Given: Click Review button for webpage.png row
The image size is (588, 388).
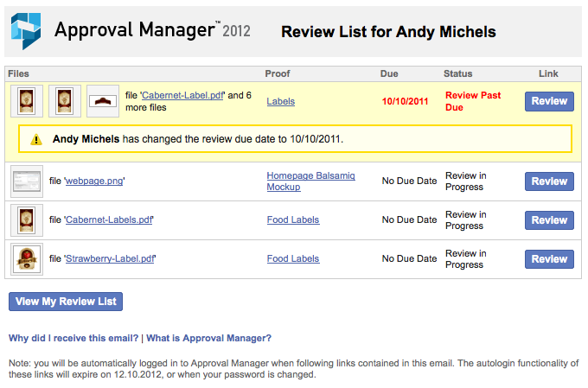Looking at the screenshot, I should click(x=549, y=181).
